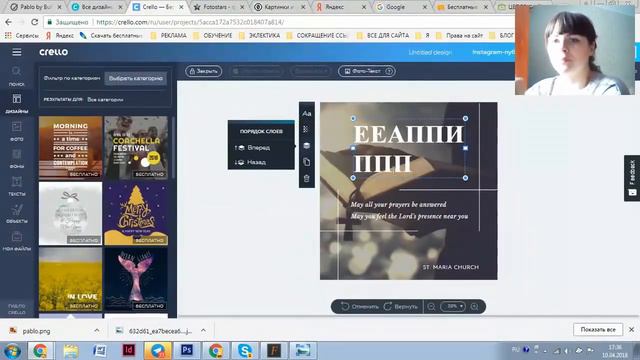
Task: Open the zoom percentage dropdown
Action: pyautogui.click(x=453, y=306)
